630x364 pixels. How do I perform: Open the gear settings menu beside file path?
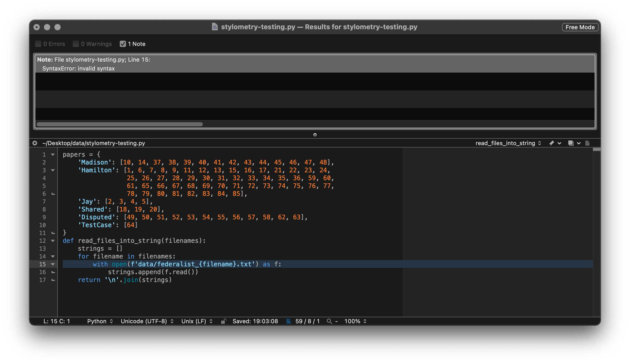pyautogui.click(x=35, y=143)
